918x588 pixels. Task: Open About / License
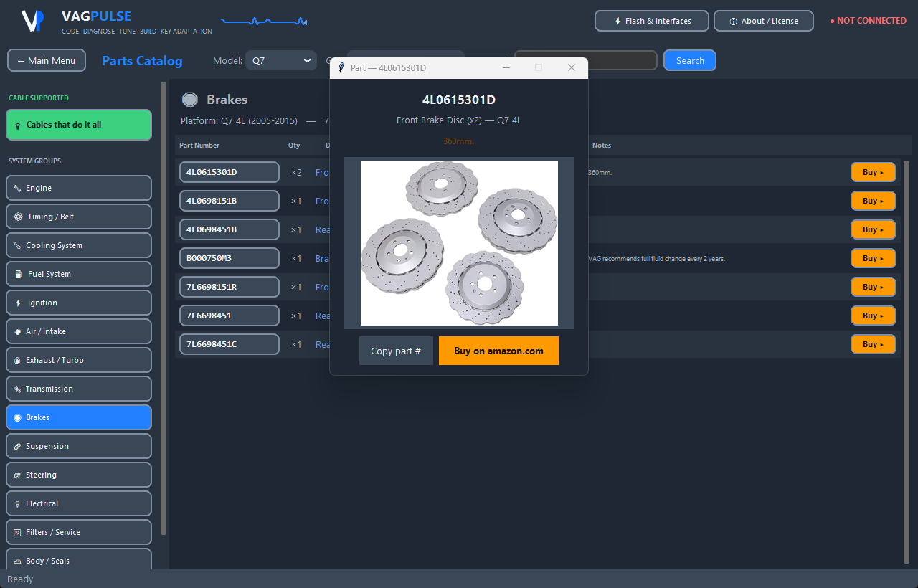764,21
